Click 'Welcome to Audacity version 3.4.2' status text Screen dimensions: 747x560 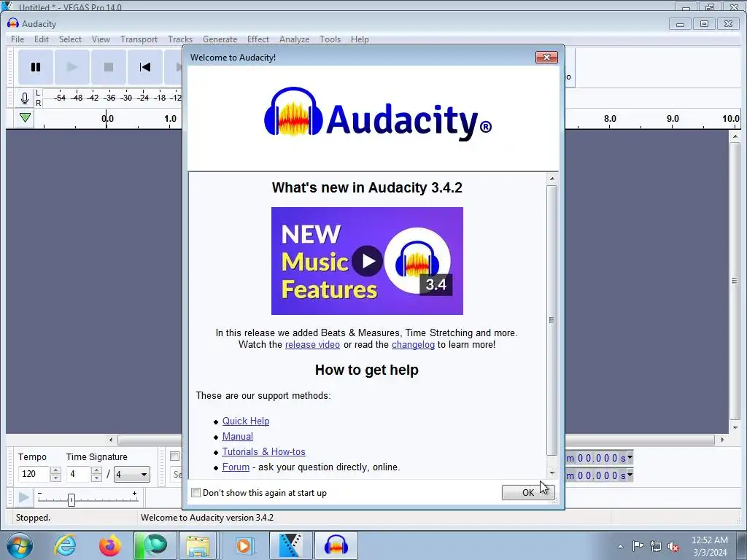[207, 518]
